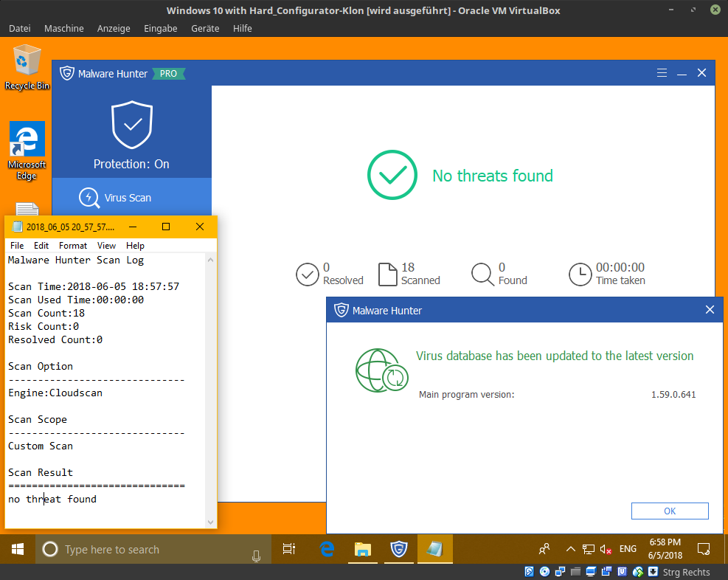Screen dimensions: 728x580
Task: Open Malware Hunter hamburger menu
Action: pyautogui.click(x=662, y=73)
